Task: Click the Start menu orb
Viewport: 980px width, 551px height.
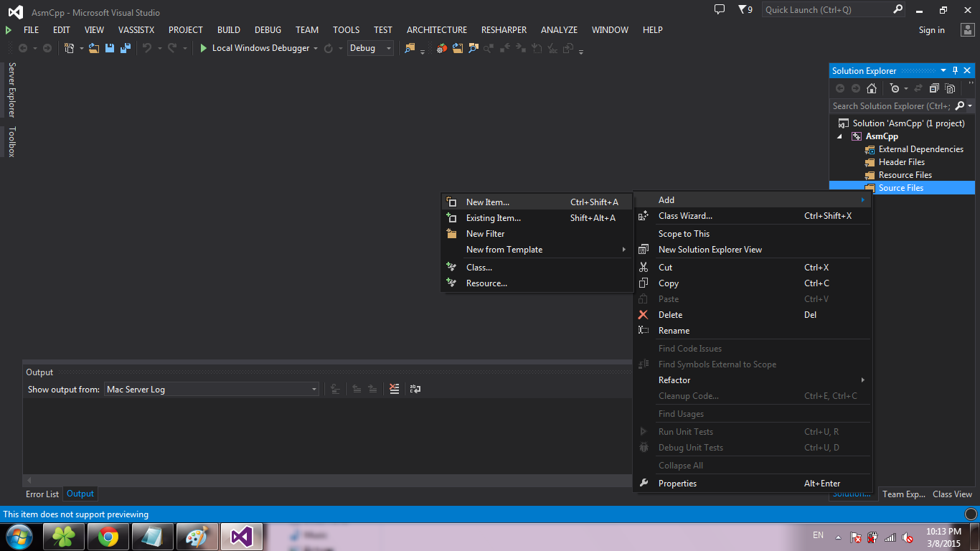Action: pos(19,537)
